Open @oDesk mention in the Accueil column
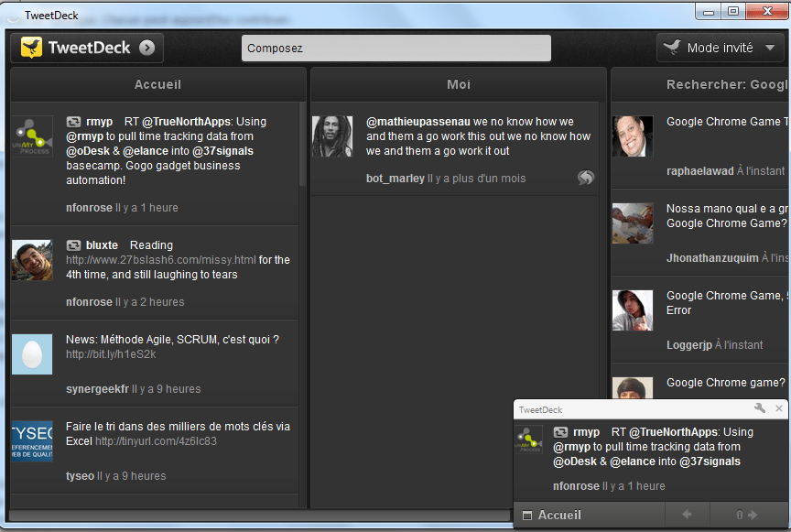The image size is (791, 532). [88, 151]
